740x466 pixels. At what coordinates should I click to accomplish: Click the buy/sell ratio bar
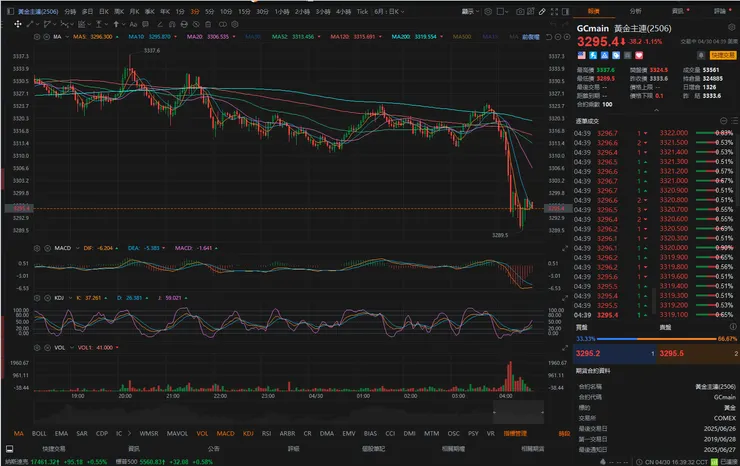point(657,338)
